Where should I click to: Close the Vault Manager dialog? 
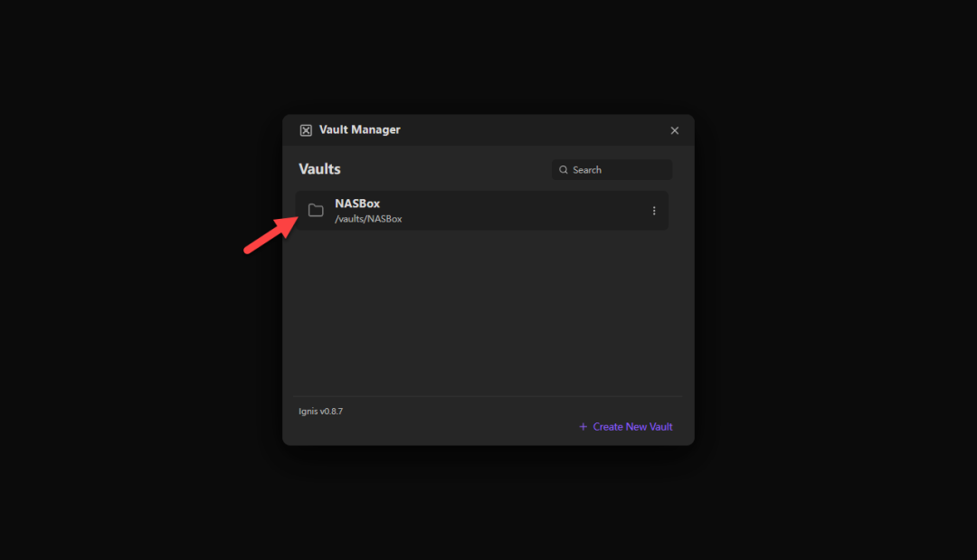[674, 130]
